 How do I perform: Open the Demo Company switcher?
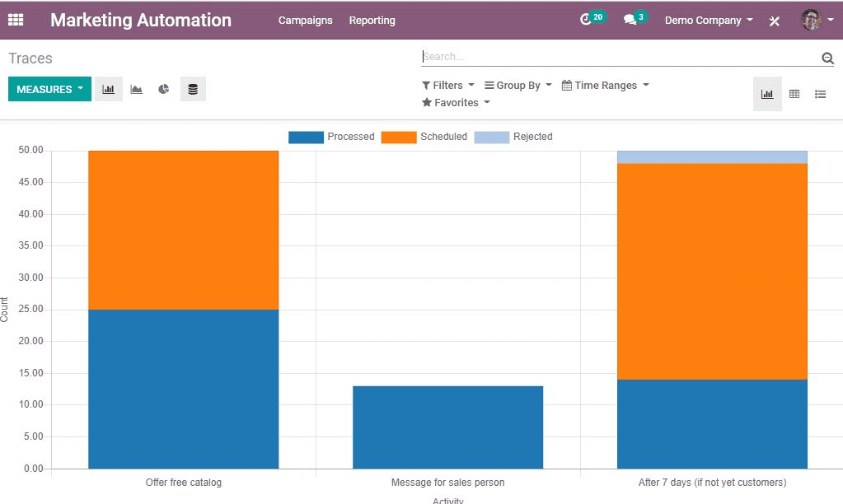pyautogui.click(x=709, y=21)
